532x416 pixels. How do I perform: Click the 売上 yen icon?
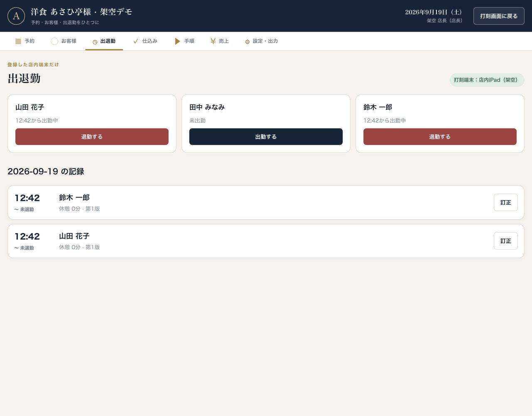click(213, 41)
